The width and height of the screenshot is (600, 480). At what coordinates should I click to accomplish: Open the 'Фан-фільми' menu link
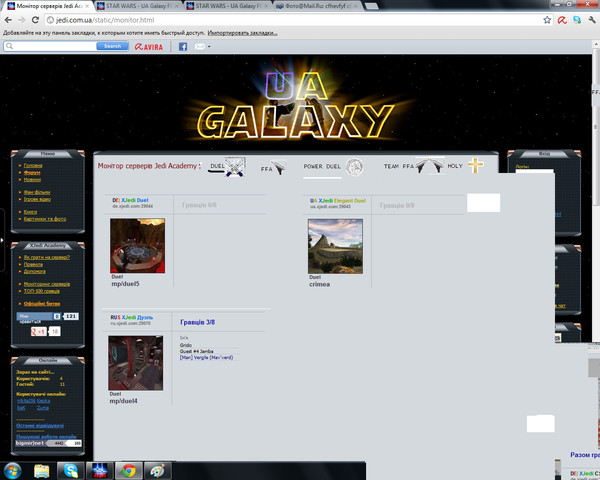[x=37, y=192]
